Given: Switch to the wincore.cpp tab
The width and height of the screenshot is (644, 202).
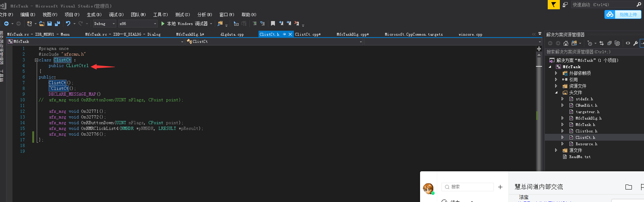Looking at the screenshot, I should tap(470, 34).
